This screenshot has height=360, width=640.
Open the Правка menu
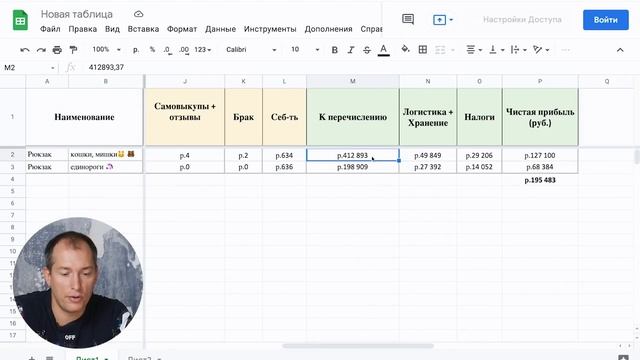(82, 29)
